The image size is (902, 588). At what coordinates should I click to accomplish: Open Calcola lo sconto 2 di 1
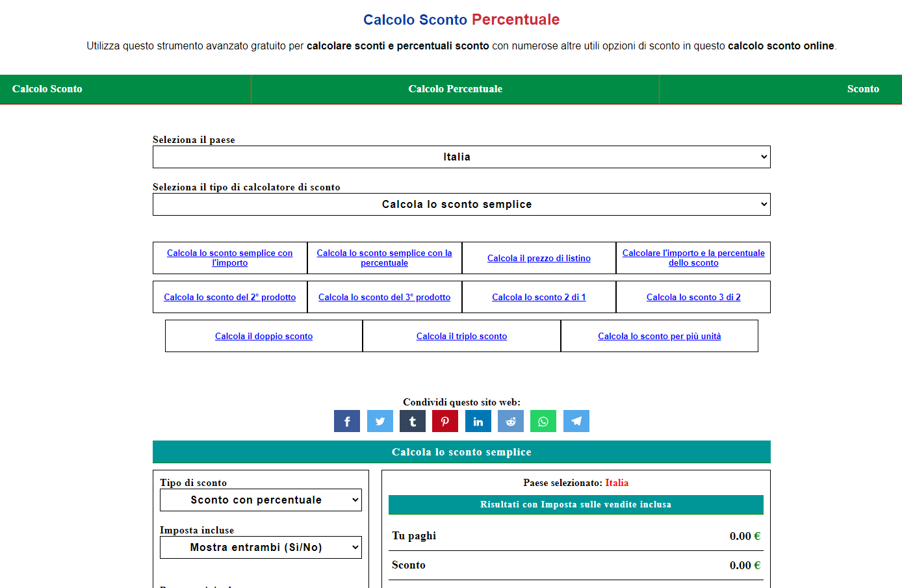coord(539,297)
